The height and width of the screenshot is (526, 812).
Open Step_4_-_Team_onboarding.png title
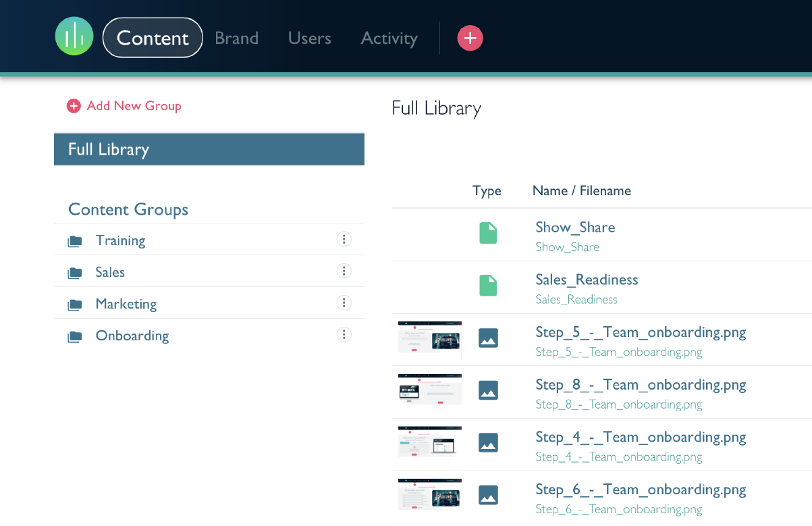(641, 437)
